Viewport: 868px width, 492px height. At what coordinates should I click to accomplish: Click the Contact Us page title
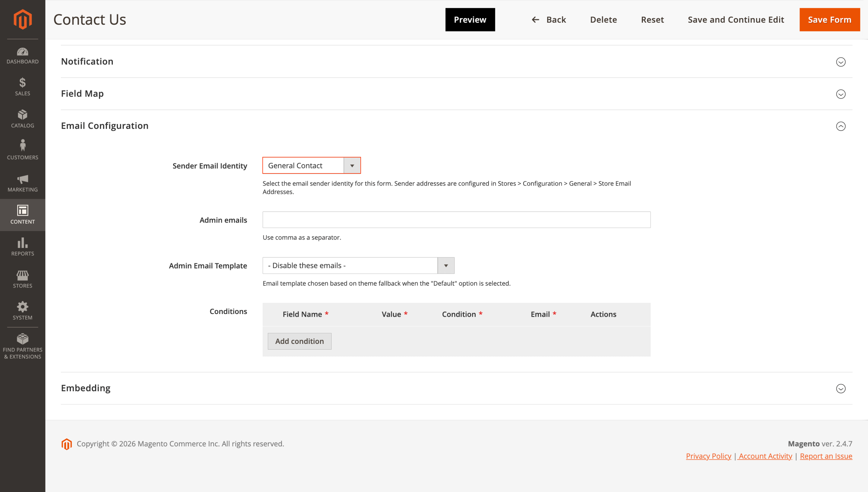(x=90, y=20)
